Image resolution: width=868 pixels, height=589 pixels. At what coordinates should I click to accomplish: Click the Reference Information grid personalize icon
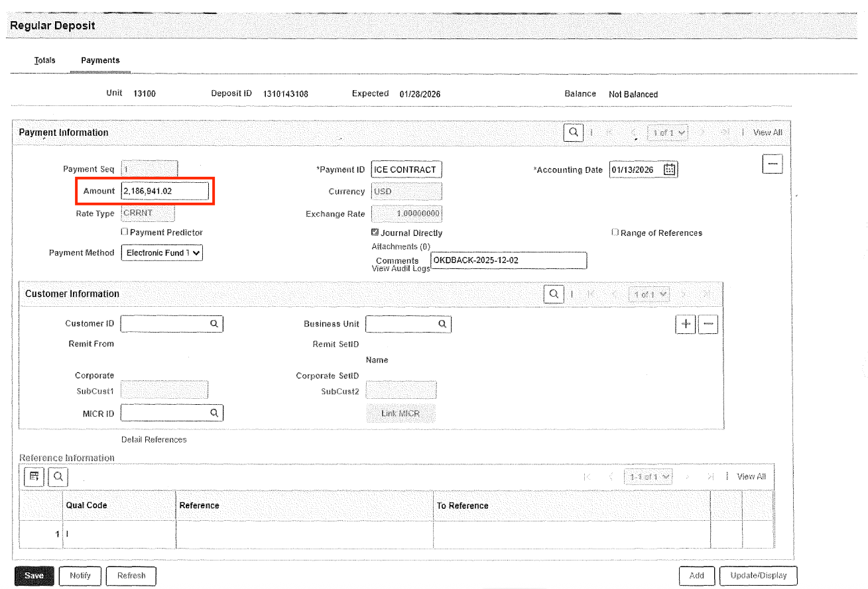click(x=34, y=476)
